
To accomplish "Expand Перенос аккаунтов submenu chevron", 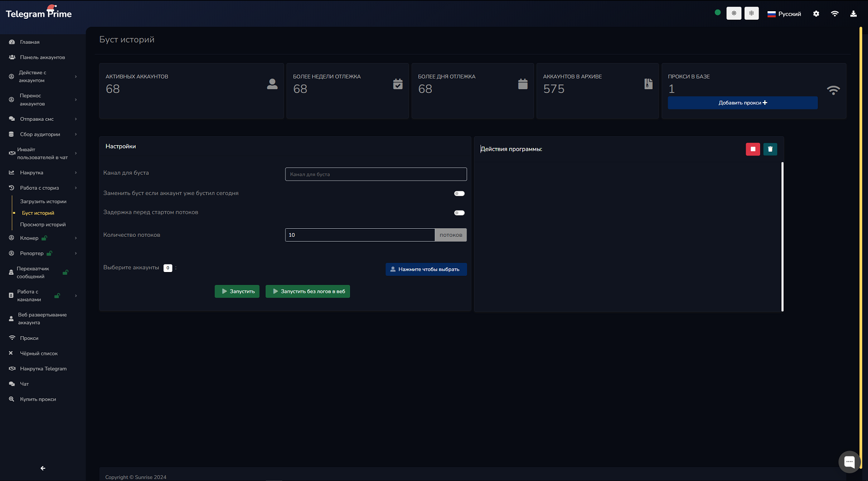I will 76,99.
